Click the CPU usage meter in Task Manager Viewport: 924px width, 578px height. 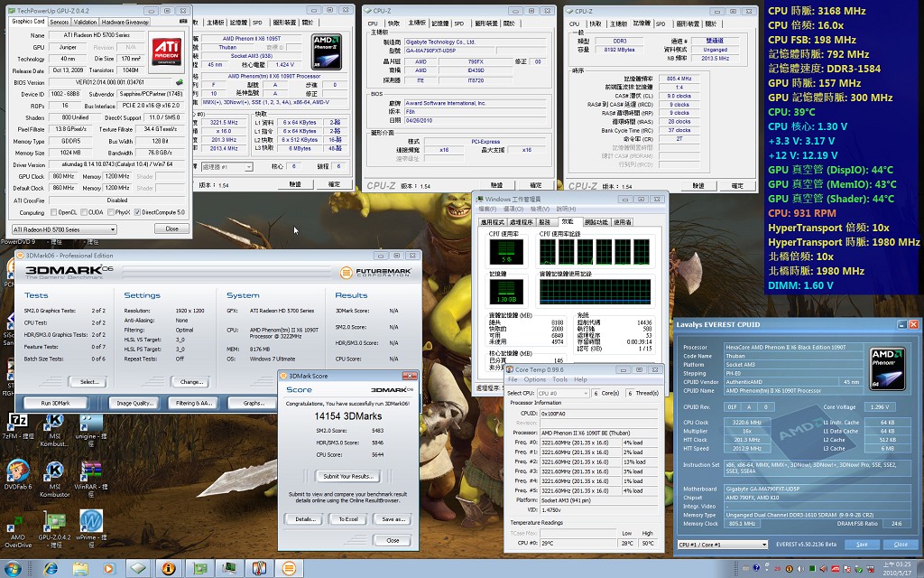click(x=506, y=252)
